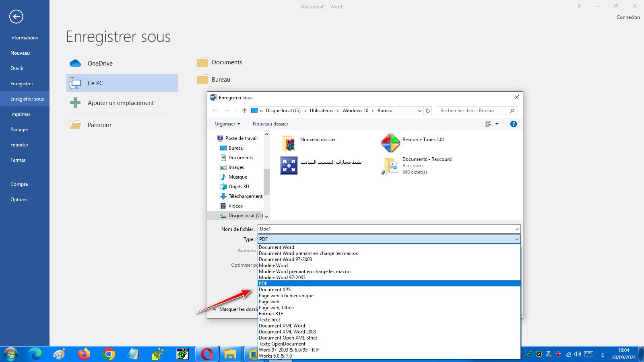The width and height of the screenshot is (644, 362).
Task: Click the navigation pane scrollbar thumb
Action: (x=266, y=182)
